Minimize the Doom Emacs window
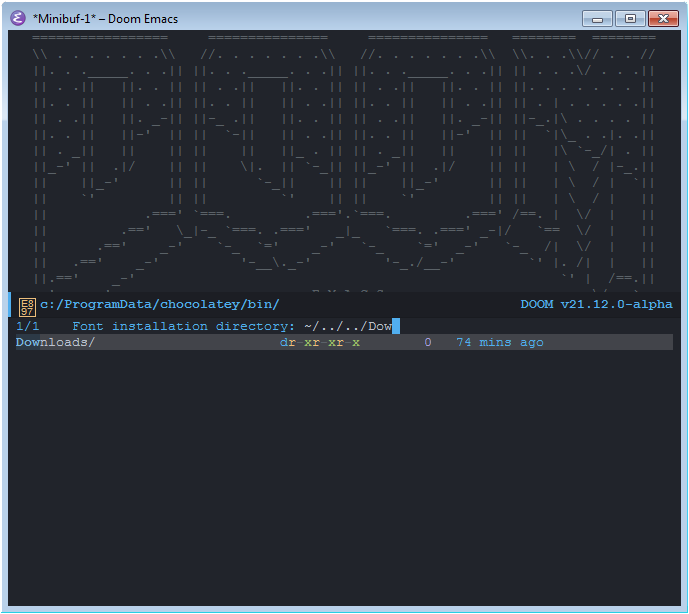 coord(597,19)
